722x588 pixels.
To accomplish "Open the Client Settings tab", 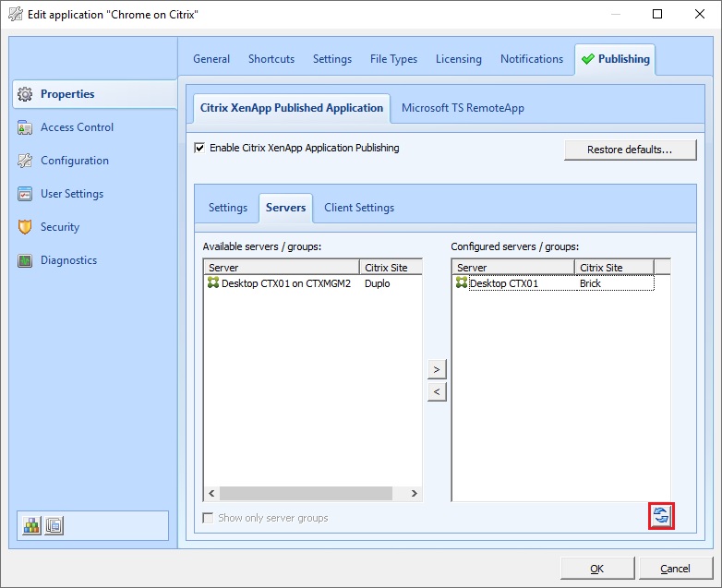I will 359,208.
